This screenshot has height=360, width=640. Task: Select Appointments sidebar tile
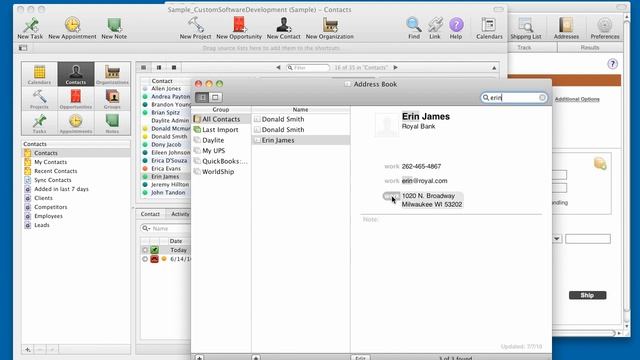(x=76, y=123)
